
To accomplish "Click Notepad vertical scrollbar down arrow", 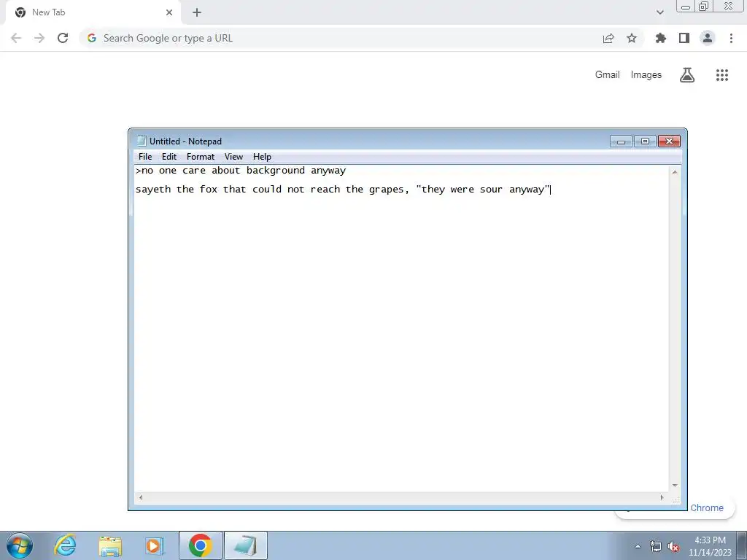I will click(675, 486).
